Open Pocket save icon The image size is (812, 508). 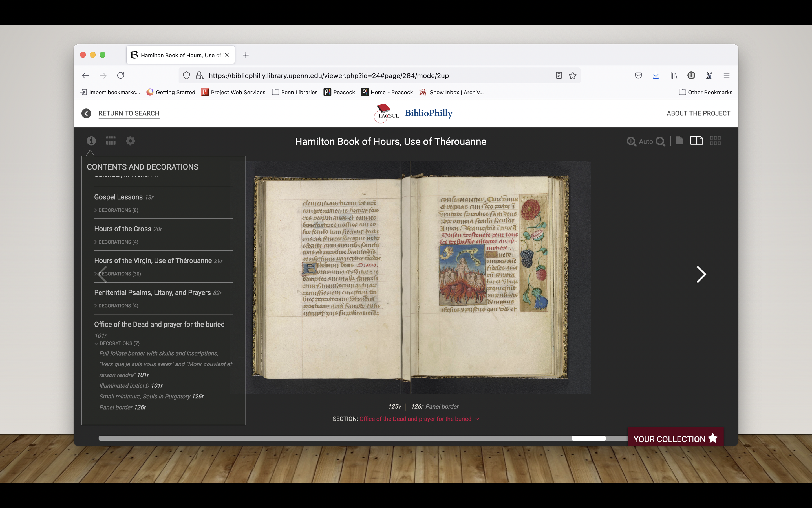(x=638, y=76)
